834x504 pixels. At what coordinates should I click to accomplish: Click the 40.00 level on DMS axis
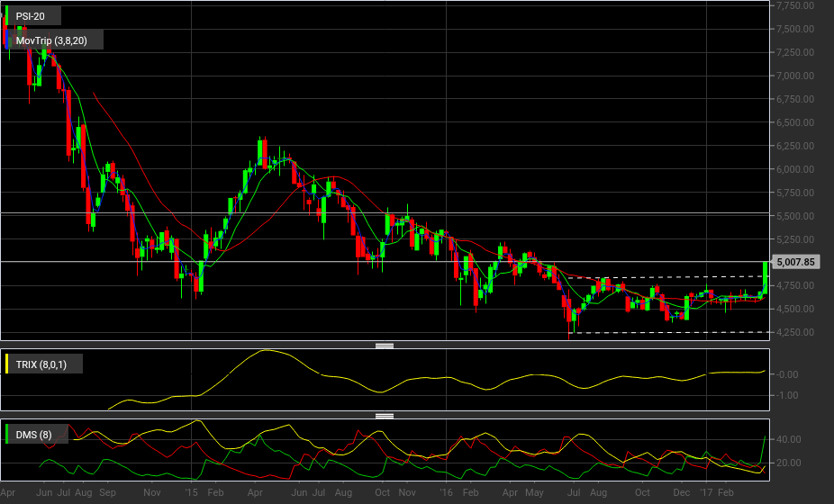(788, 439)
